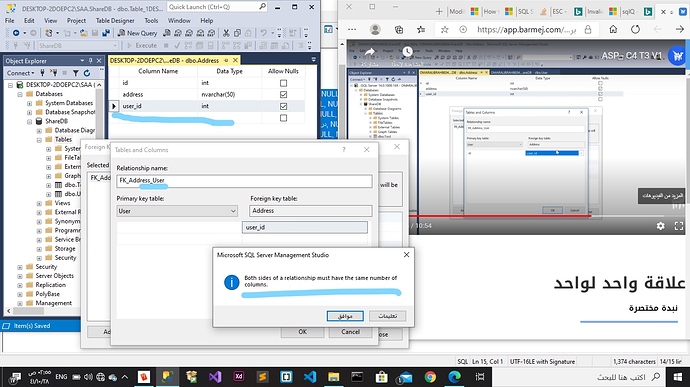Switch to the dbo.Address tab
Viewport: 690px width, 387px height.
164,60
